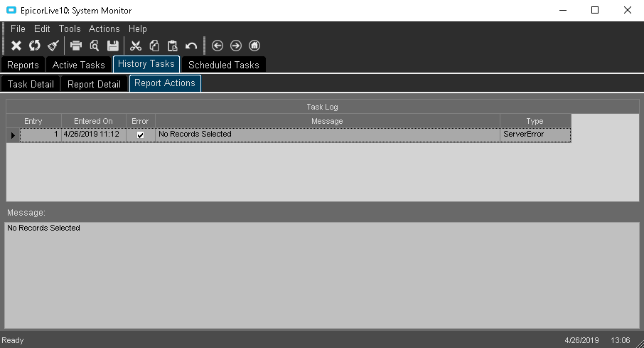Click the 'No Records Selected' grid message cell
Image resolution: width=644 pixels, height=348 pixels.
click(327, 135)
